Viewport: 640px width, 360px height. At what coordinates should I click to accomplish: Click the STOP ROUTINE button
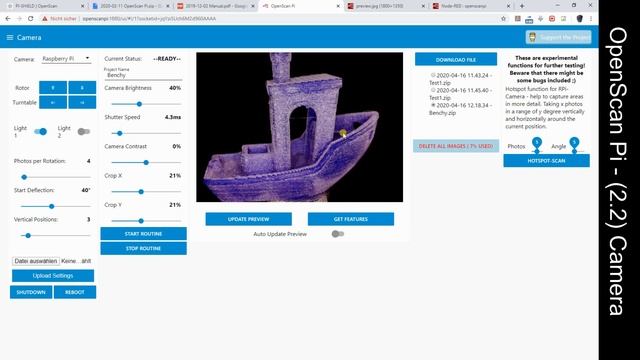144,249
